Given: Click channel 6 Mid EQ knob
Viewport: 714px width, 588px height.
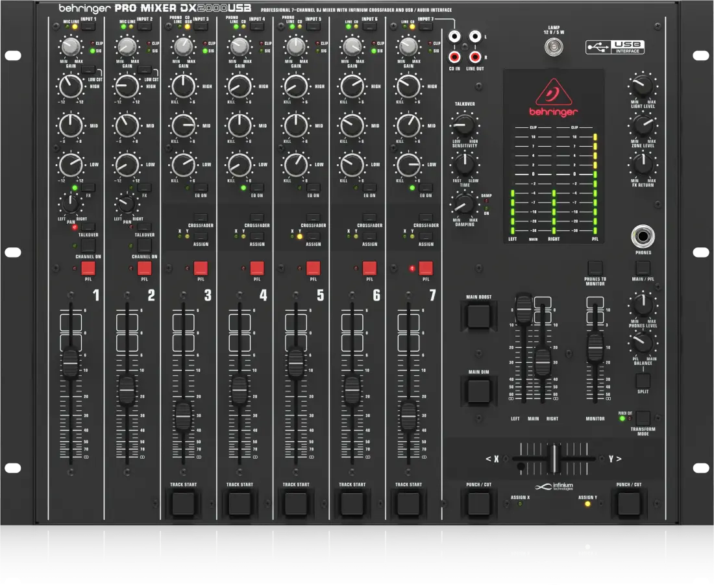Looking at the screenshot, I should coord(352,126).
